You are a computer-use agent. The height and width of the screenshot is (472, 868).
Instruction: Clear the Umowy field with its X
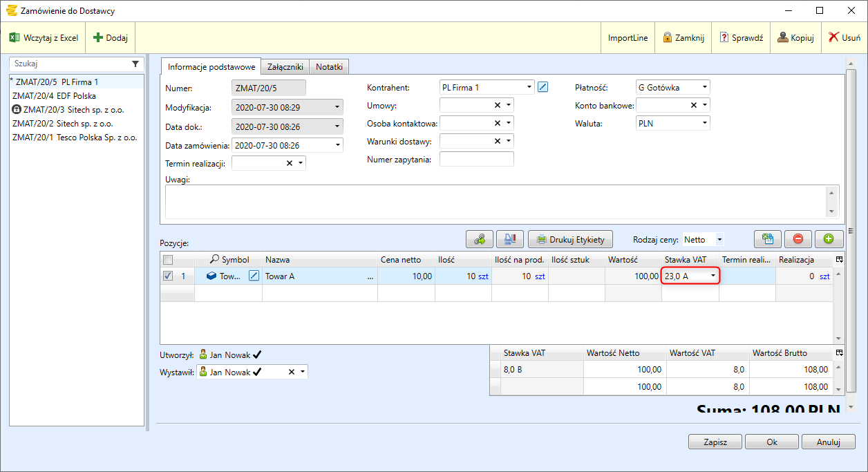pos(497,105)
